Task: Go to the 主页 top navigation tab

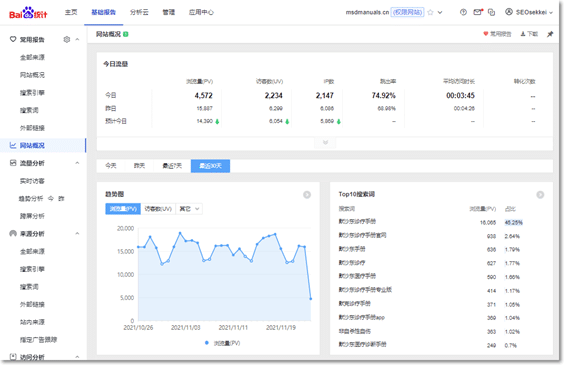Action: tap(71, 12)
